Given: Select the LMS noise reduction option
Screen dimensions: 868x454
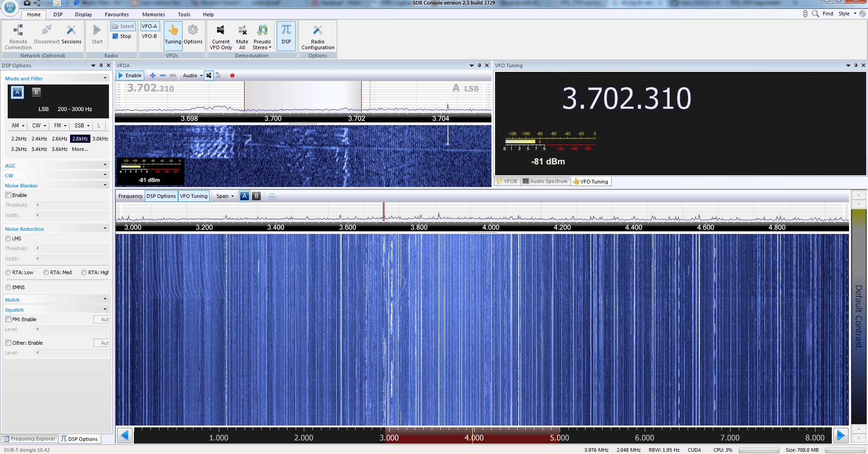Looking at the screenshot, I should click(8, 239).
